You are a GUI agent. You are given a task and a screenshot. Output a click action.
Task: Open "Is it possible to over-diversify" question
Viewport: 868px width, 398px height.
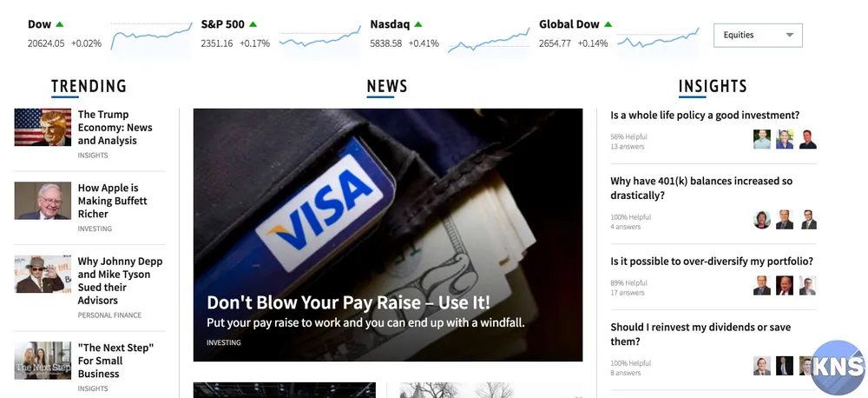(712, 261)
